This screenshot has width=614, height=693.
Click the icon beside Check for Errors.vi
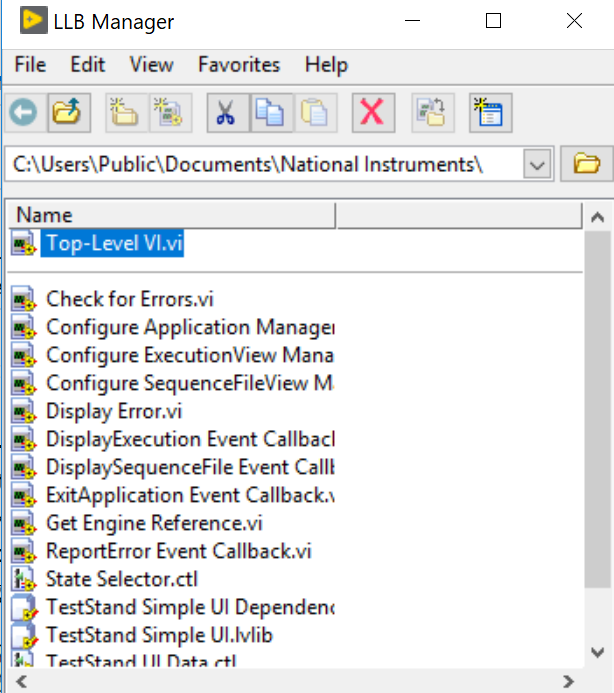coord(23,299)
